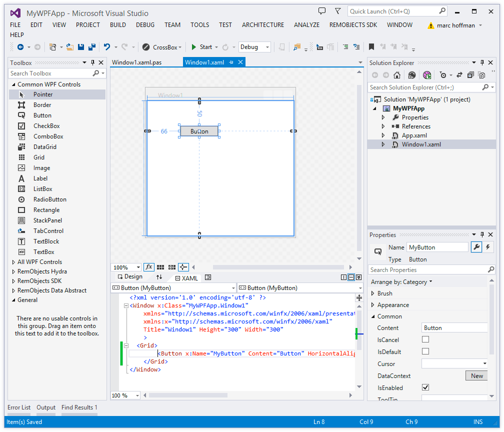Screen dimensions: 504x432
Task: Click the New DataContext button
Action: pos(476,376)
